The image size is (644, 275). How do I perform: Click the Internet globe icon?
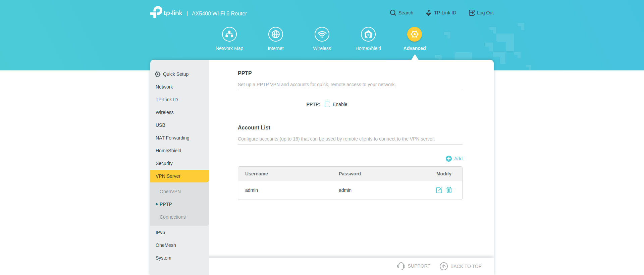click(276, 34)
